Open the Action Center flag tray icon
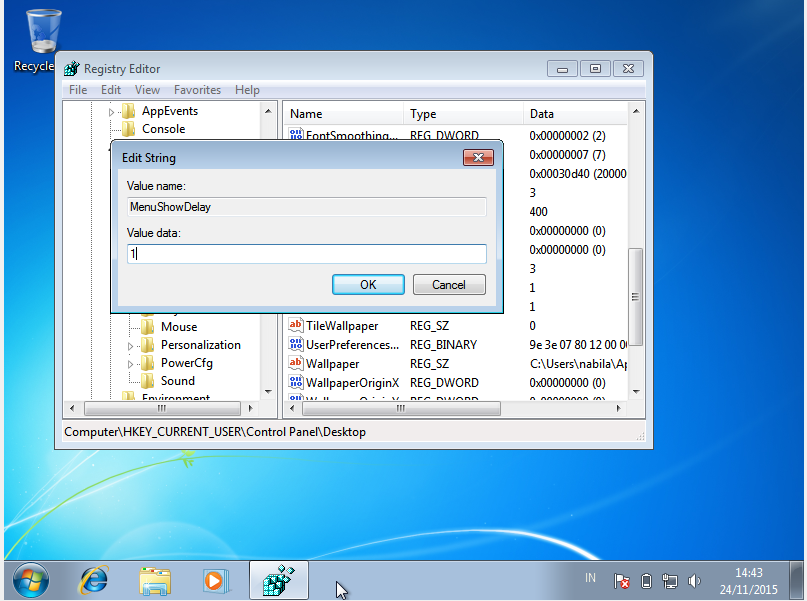 [622, 581]
